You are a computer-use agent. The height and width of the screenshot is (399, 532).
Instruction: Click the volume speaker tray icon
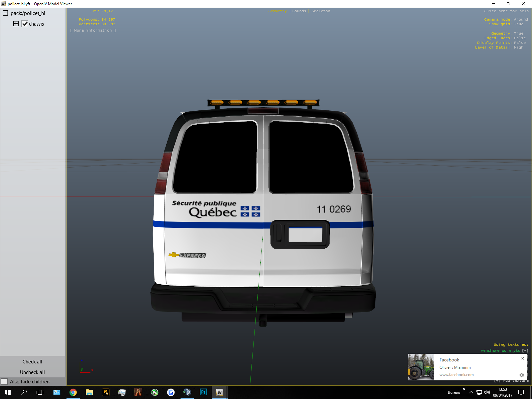click(487, 392)
